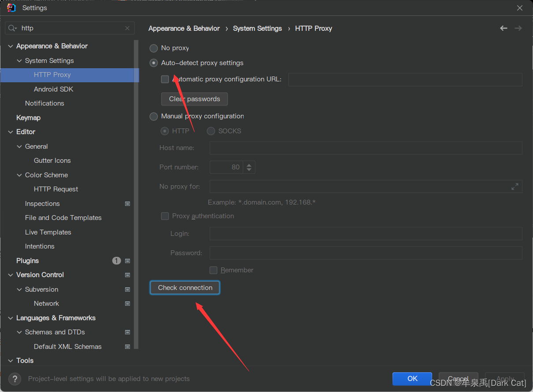The image size is (533, 392).
Task: Choose Manual proxy configuration option
Action: coord(154,116)
